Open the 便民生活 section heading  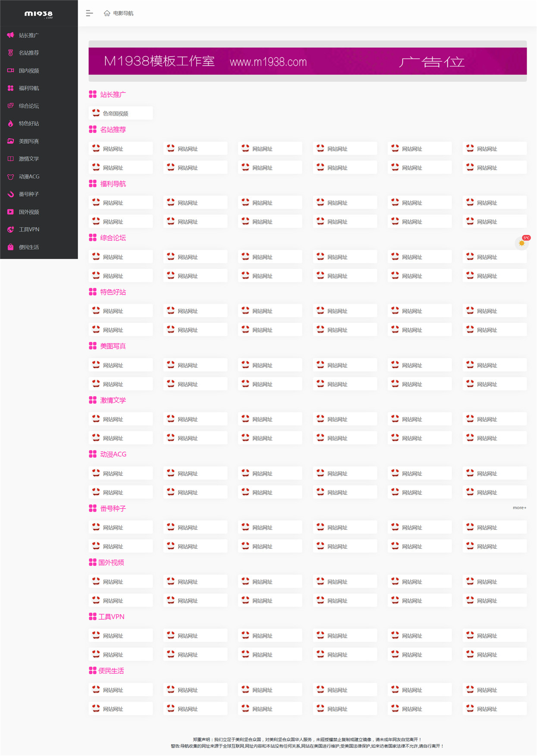[111, 671]
